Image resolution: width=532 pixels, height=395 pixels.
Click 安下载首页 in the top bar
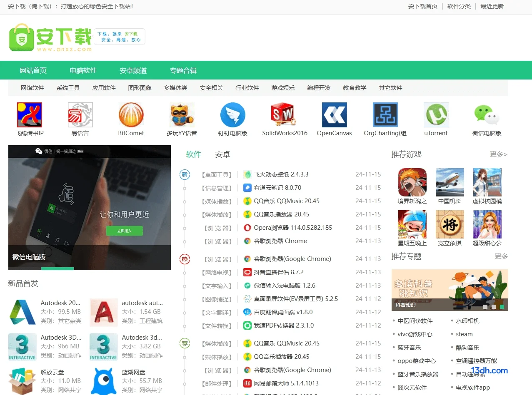(423, 6)
